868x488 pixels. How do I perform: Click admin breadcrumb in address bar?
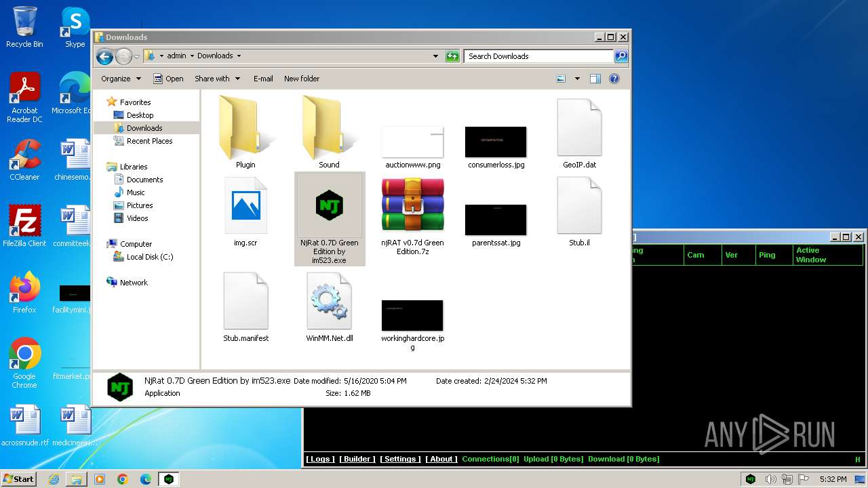coord(176,56)
